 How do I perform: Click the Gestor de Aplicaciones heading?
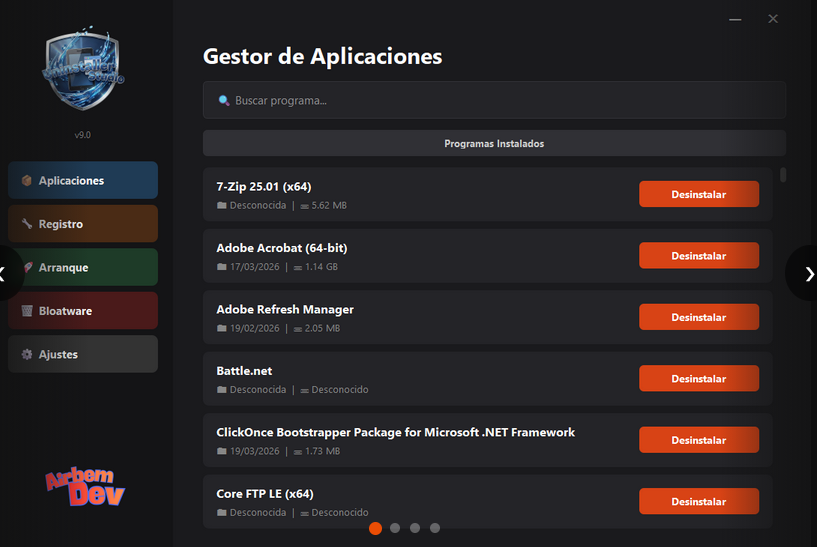pos(323,56)
